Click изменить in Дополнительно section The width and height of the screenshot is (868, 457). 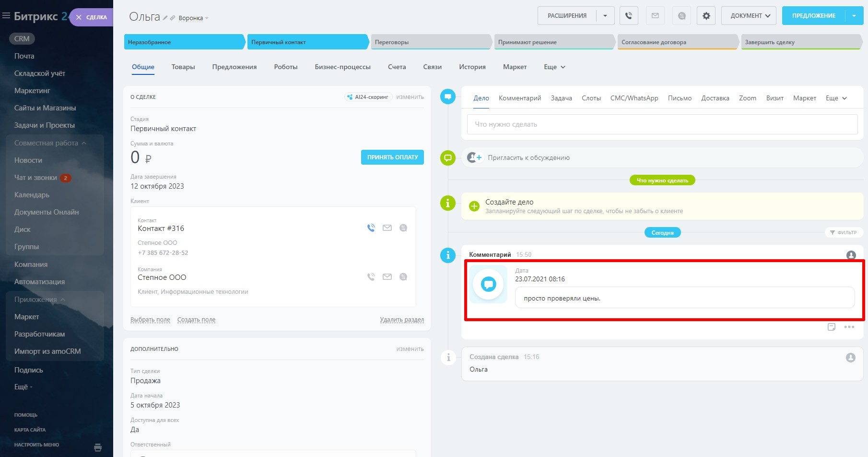pyautogui.click(x=410, y=349)
